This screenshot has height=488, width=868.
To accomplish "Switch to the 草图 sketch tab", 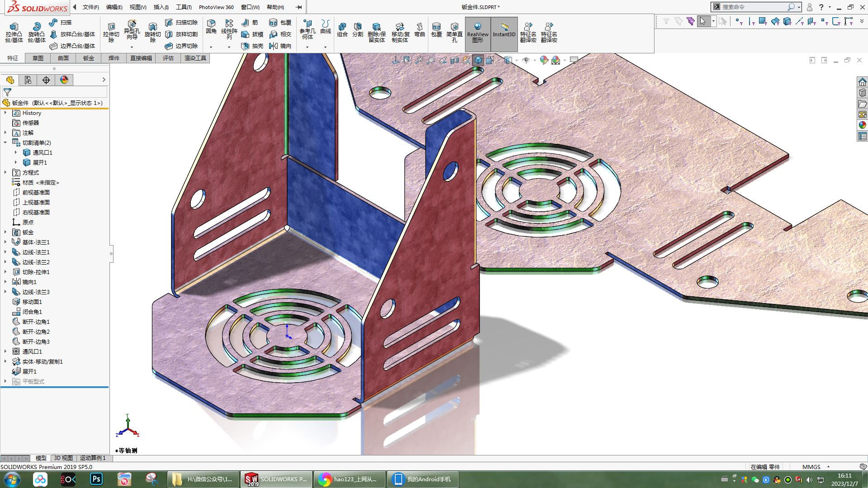I will click(x=38, y=58).
